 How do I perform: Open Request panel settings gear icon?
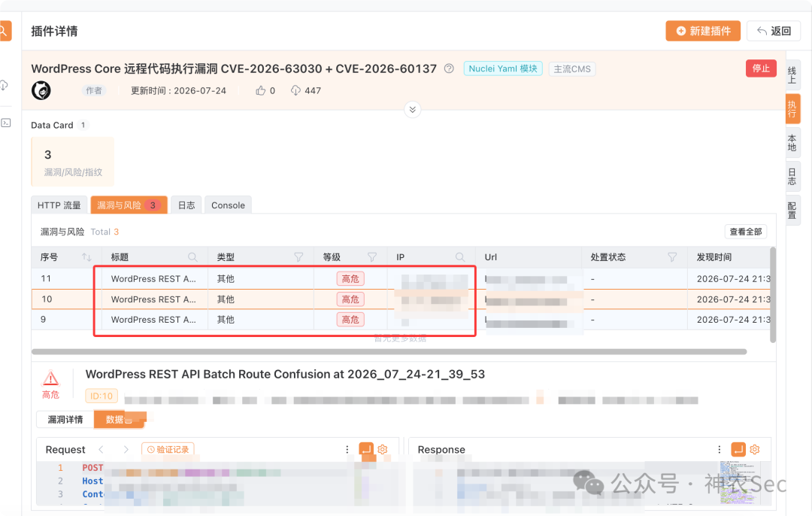pos(383,449)
